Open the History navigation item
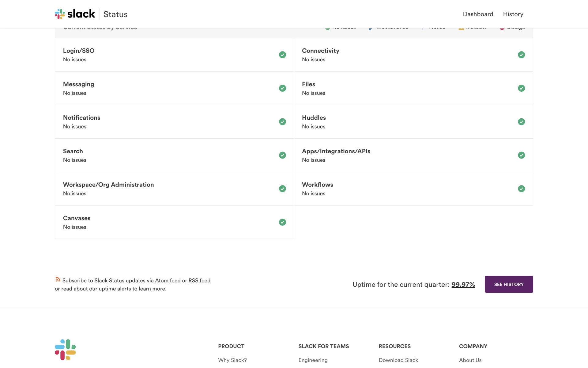588x368 pixels. pos(513,14)
